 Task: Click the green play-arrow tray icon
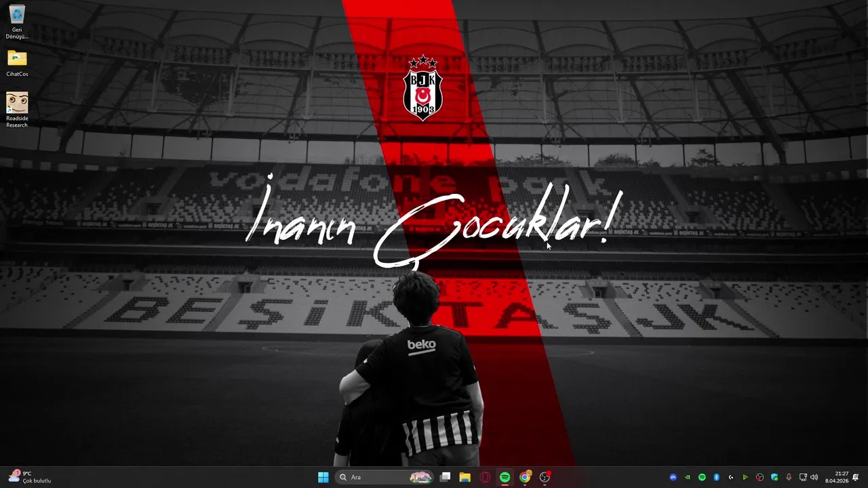coord(745,477)
